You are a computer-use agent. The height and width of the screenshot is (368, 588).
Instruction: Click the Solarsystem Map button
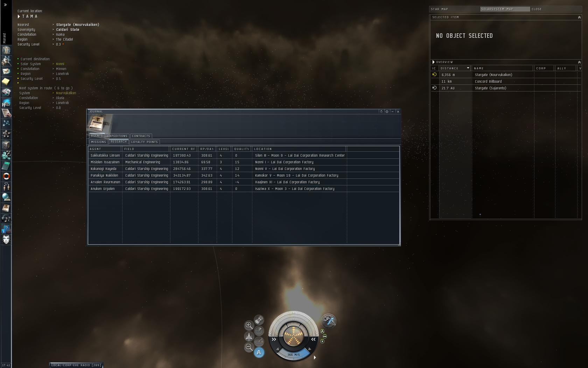(x=505, y=9)
